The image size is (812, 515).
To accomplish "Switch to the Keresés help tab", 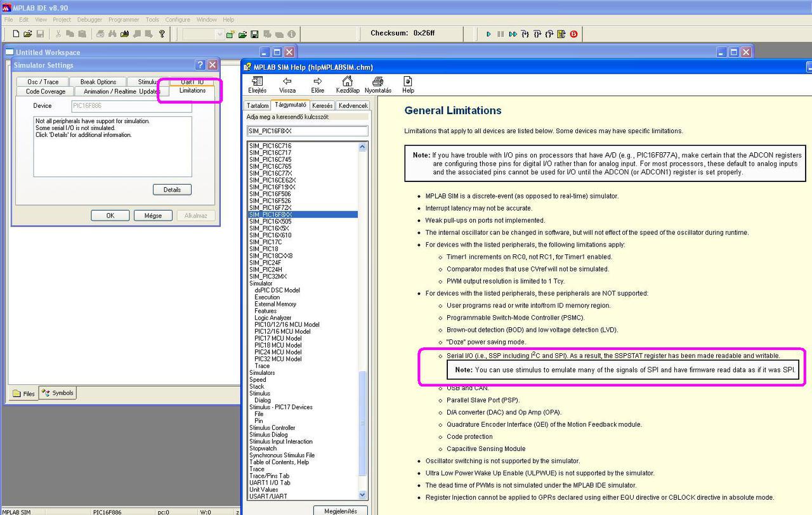I will pyautogui.click(x=322, y=106).
